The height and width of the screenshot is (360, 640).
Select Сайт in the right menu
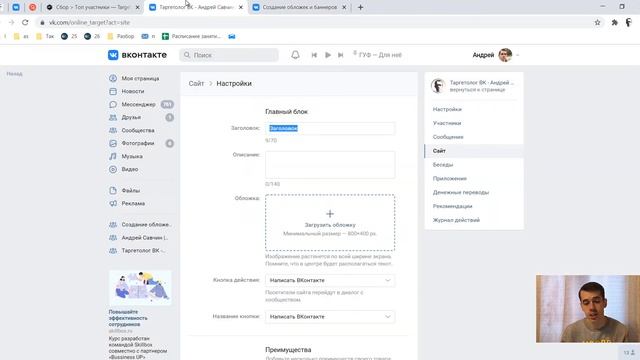[x=474, y=151]
